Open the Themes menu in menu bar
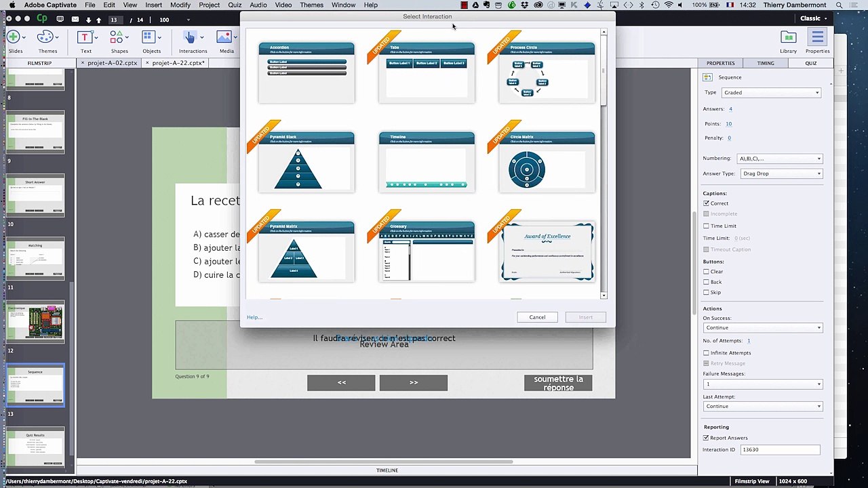 311,5
